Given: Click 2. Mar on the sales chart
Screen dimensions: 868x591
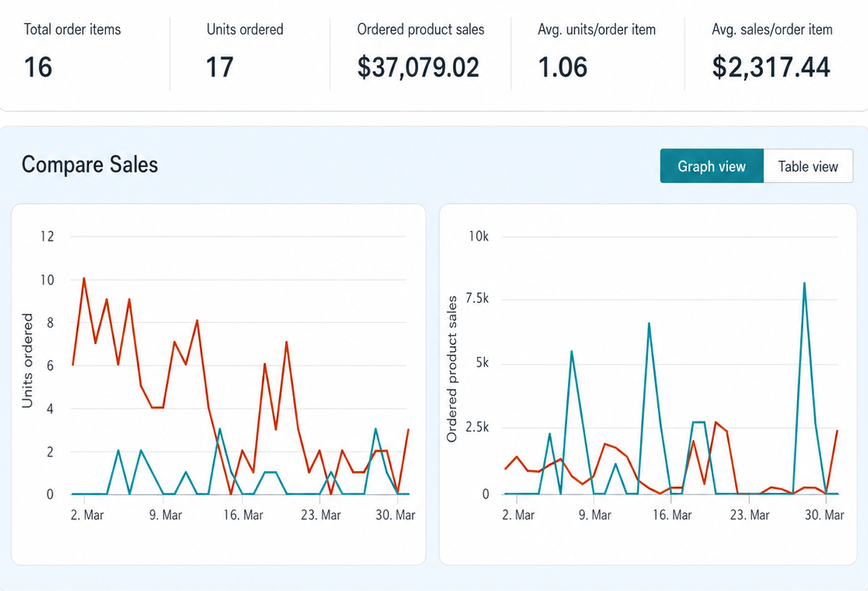Looking at the screenshot, I should [518, 515].
